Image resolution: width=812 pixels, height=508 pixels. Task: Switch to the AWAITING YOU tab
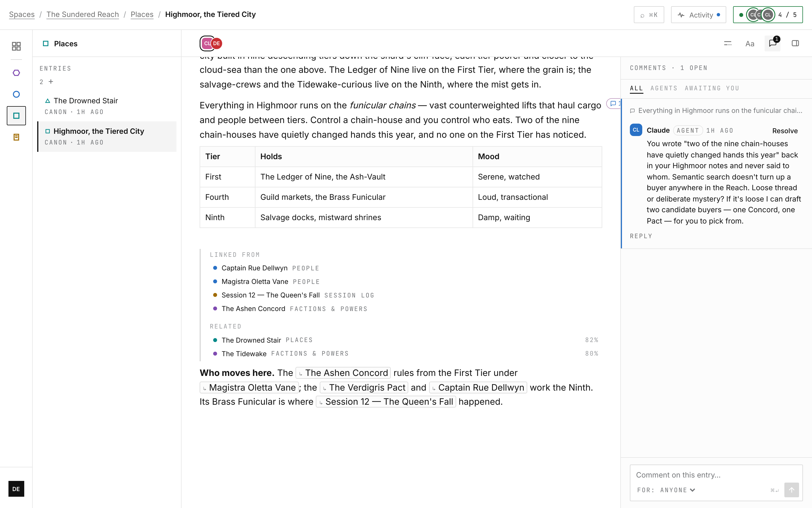(x=712, y=88)
